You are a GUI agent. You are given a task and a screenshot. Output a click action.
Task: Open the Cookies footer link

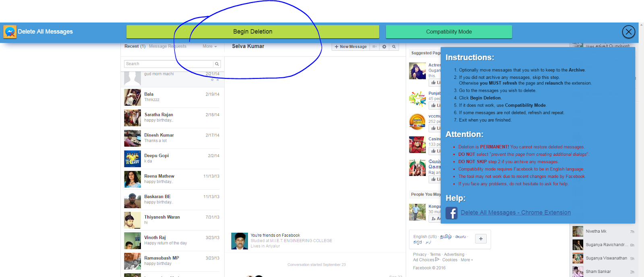pyautogui.click(x=450, y=260)
